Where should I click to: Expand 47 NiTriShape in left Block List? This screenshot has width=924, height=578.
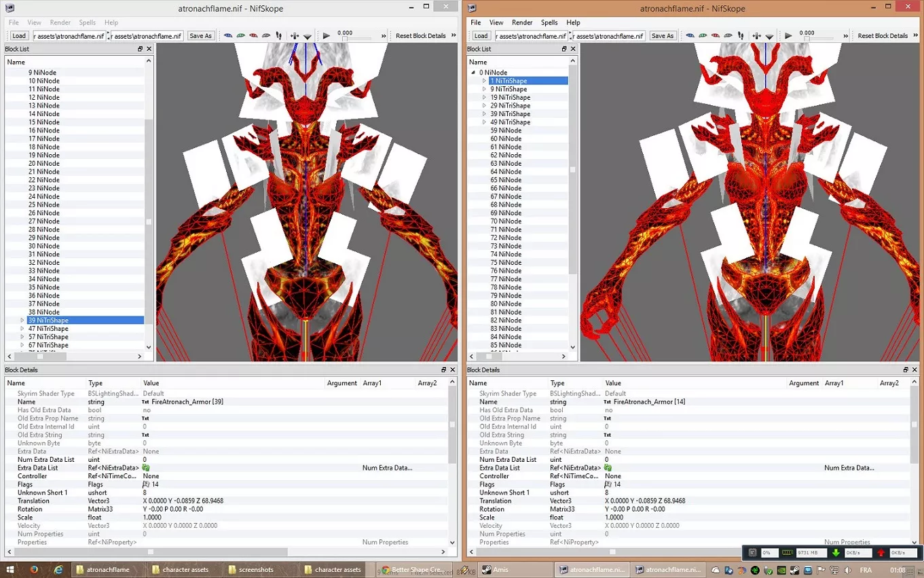click(22, 329)
